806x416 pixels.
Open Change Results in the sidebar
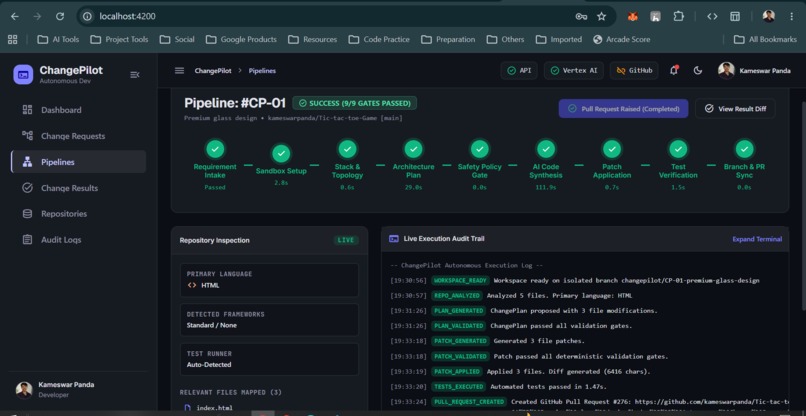pyautogui.click(x=78, y=188)
